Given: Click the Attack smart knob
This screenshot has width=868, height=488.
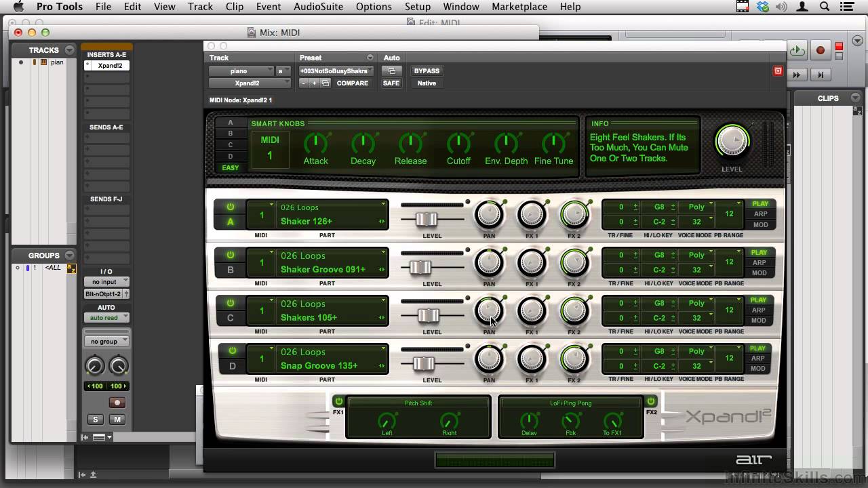Looking at the screenshot, I should click(x=315, y=143).
